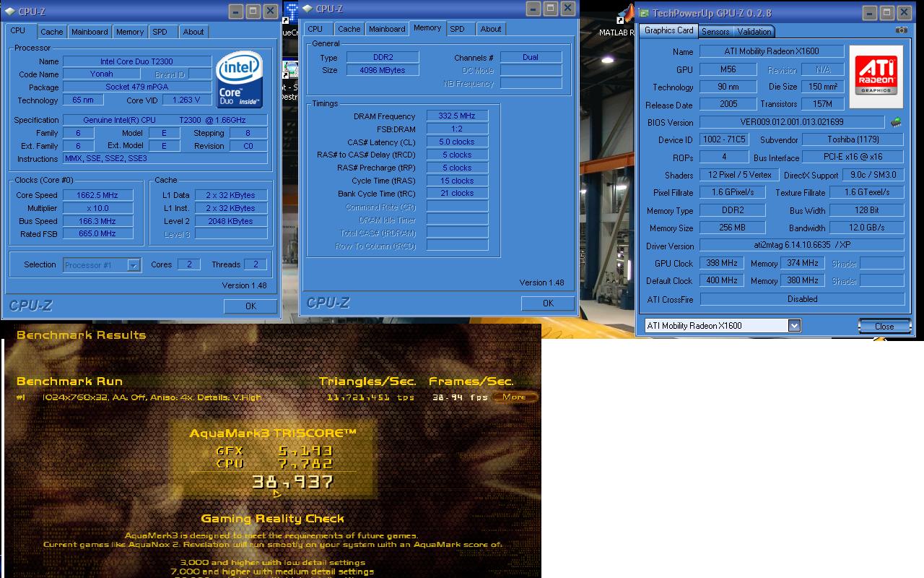Click the Cycle Time tRAS value 15 clocks
The image size is (924, 578).
tap(457, 181)
